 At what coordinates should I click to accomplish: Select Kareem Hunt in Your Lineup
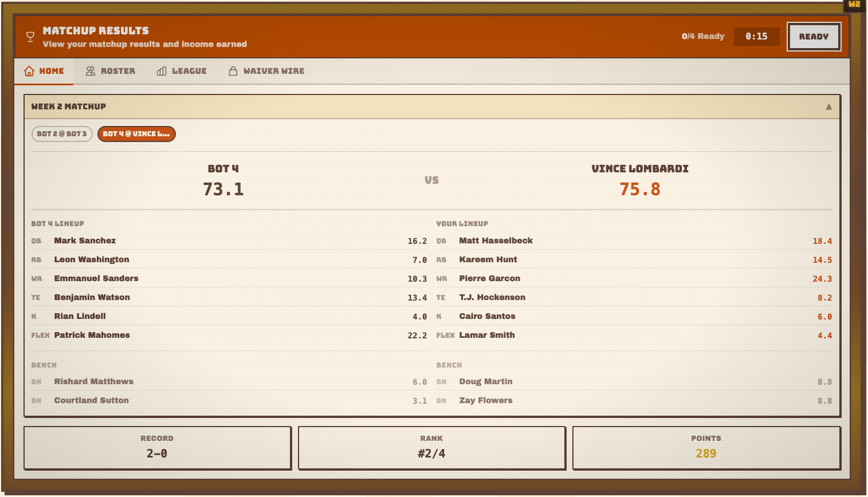[488, 259]
